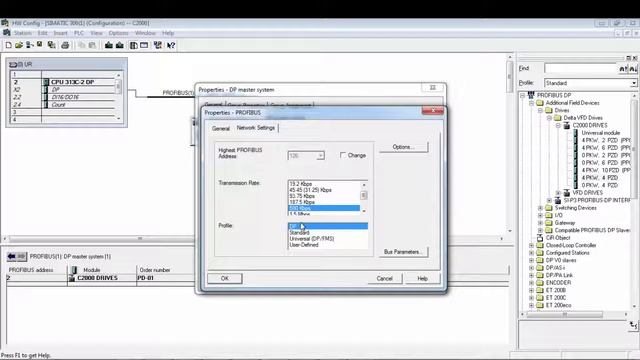
Task: Expand the ENCODER folder
Action: [x=531, y=282]
